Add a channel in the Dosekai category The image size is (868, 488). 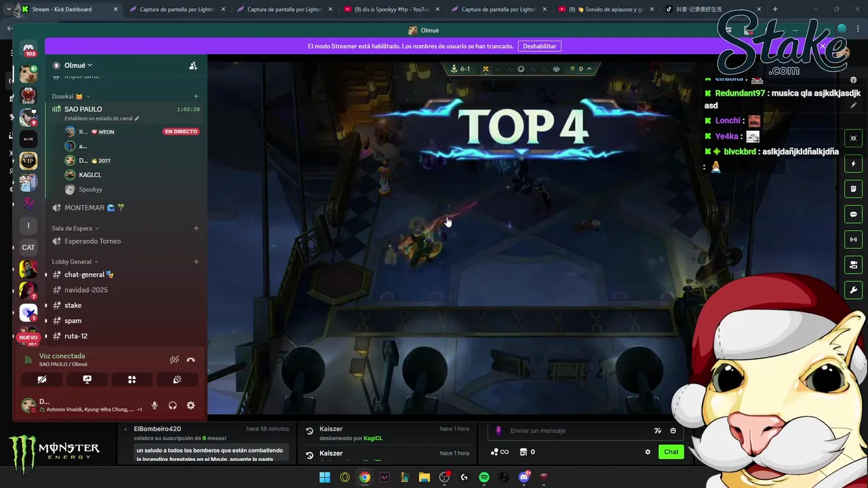pyautogui.click(x=196, y=96)
